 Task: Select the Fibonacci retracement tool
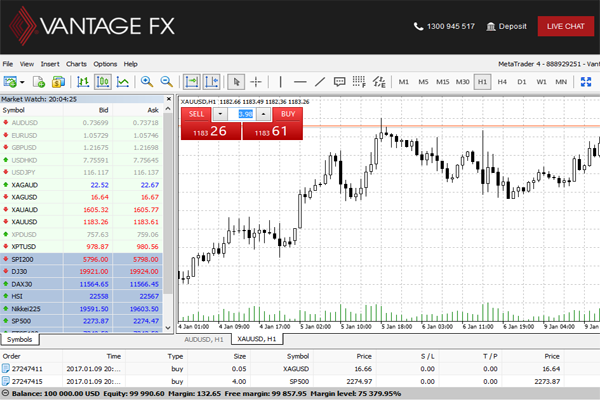coord(359,82)
